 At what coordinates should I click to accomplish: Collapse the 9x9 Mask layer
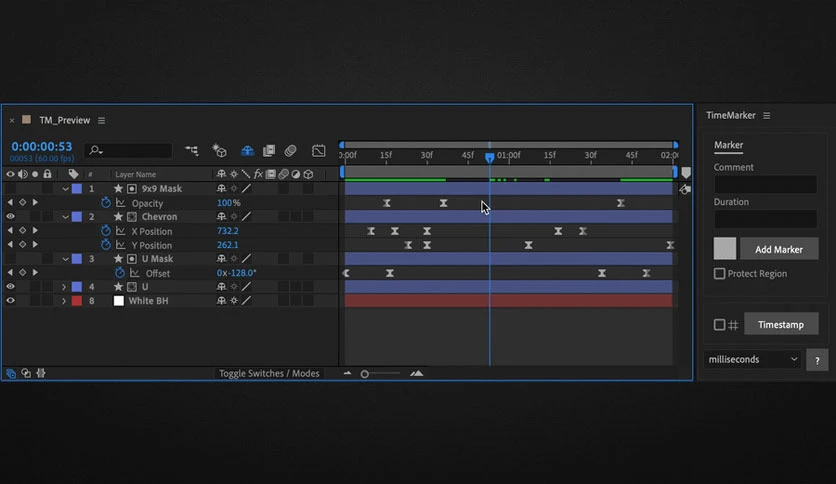click(65, 189)
